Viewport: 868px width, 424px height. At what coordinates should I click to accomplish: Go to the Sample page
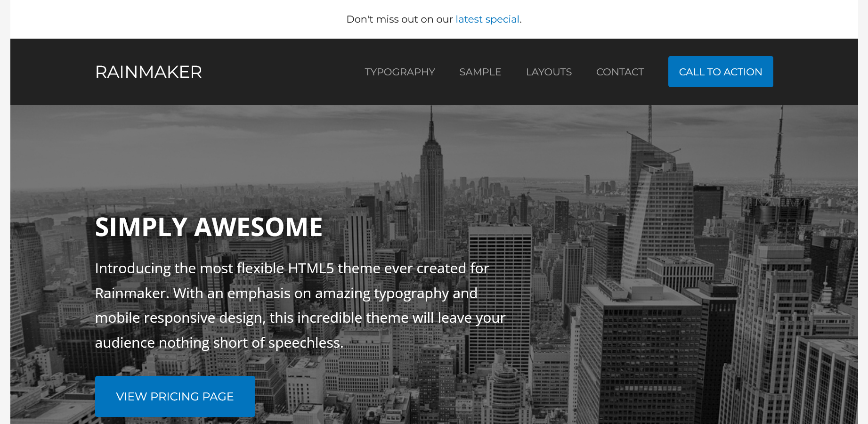480,72
